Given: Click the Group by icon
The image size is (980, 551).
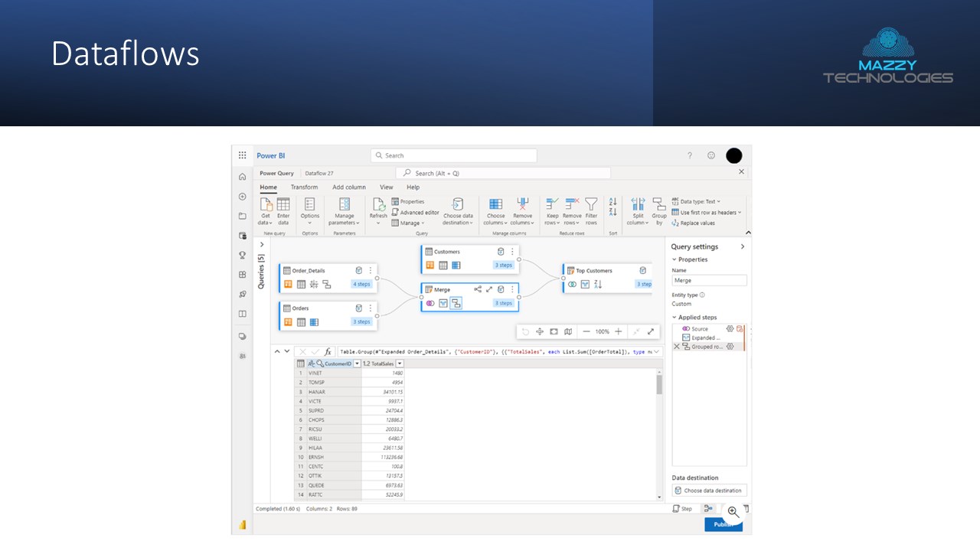Looking at the screenshot, I should 659,204.
